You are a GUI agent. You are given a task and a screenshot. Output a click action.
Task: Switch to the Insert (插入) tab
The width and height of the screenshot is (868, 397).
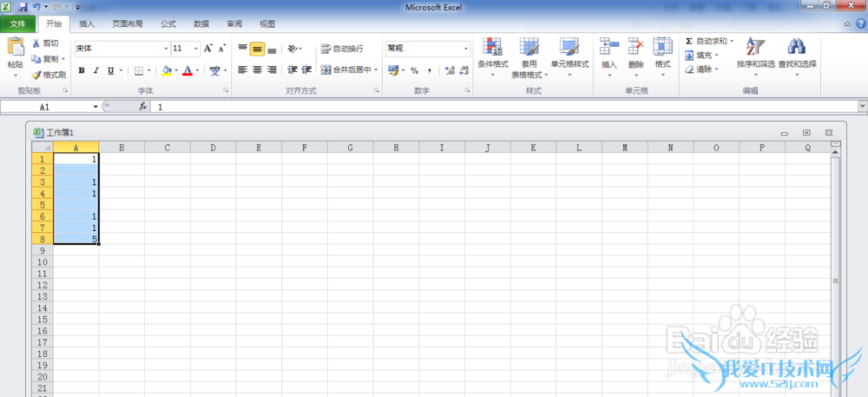87,24
